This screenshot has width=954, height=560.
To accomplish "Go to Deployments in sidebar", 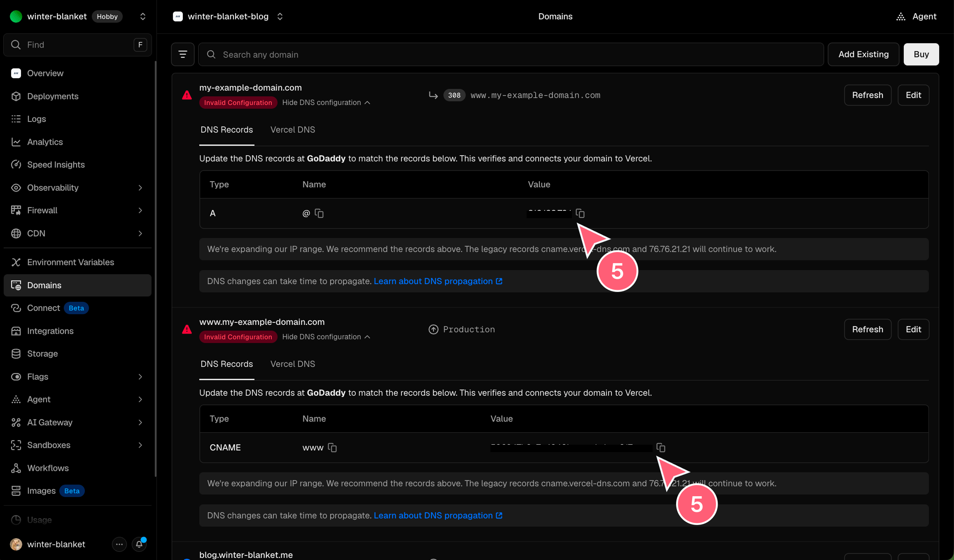I will point(77,96).
